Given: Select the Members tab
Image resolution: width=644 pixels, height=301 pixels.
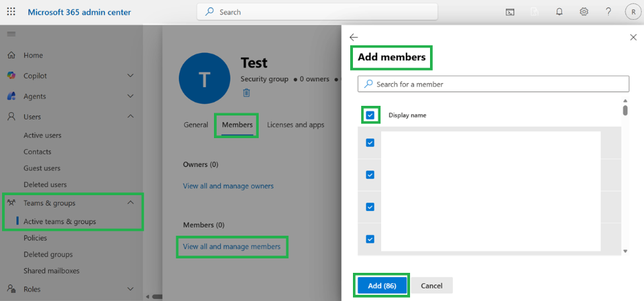Looking at the screenshot, I should [x=237, y=124].
